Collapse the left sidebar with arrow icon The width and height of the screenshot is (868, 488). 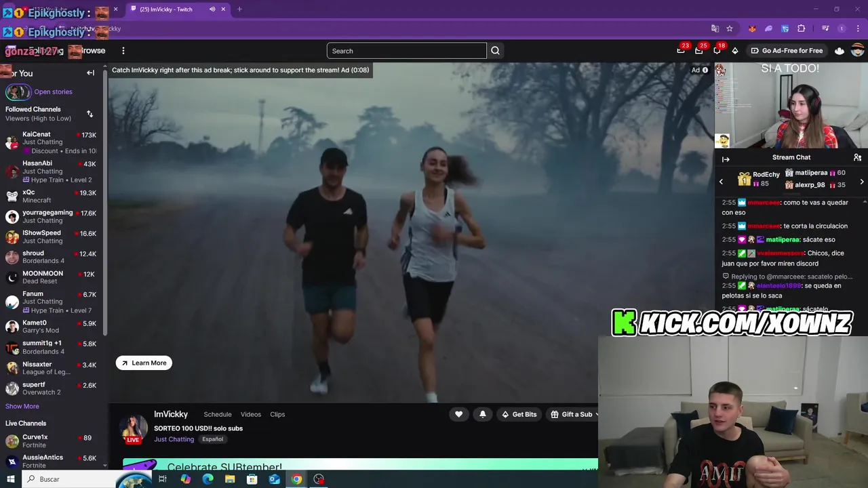pyautogui.click(x=90, y=73)
